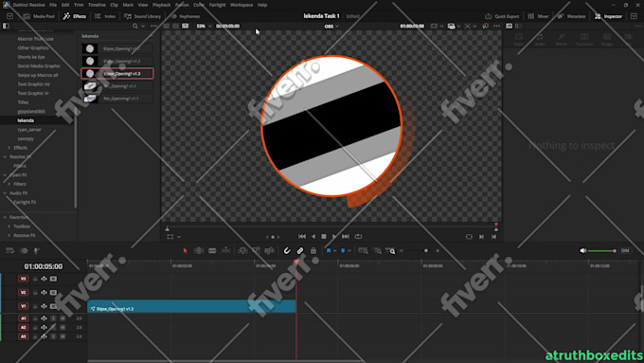Screen dimensions: 644x363
Task: Click the Go to previous clip icon
Action: [x=493, y=237]
